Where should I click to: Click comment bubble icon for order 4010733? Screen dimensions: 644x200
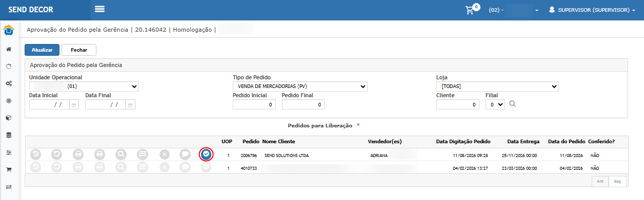pos(185,167)
